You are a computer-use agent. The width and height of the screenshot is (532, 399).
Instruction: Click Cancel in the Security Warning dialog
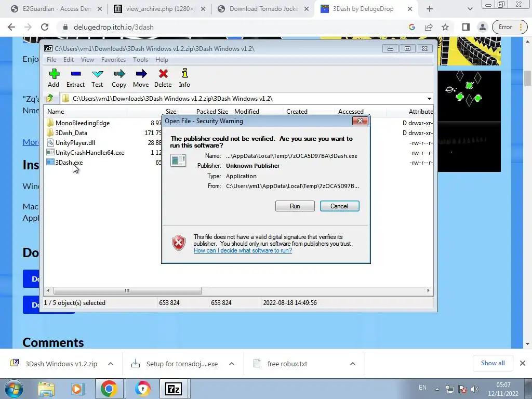click(x=340, y=206)
